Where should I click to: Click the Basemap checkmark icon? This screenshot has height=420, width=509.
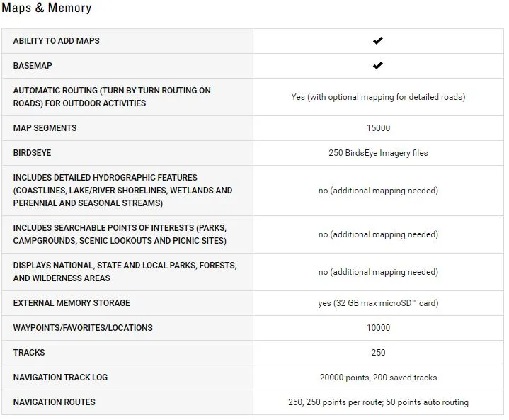point(377,65)
